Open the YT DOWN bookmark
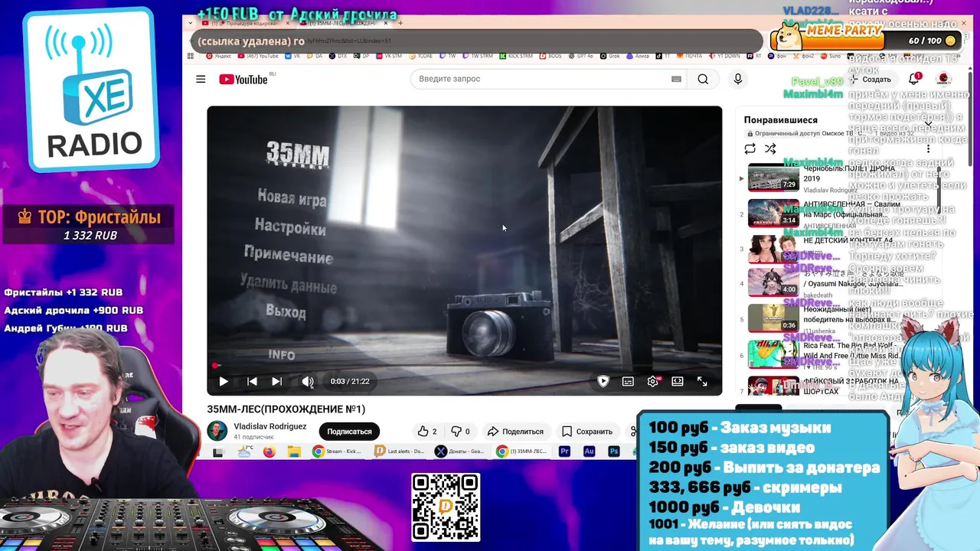The height and width of the screenshot is (551, 980). pyautogui.click(x=724, y=56)
